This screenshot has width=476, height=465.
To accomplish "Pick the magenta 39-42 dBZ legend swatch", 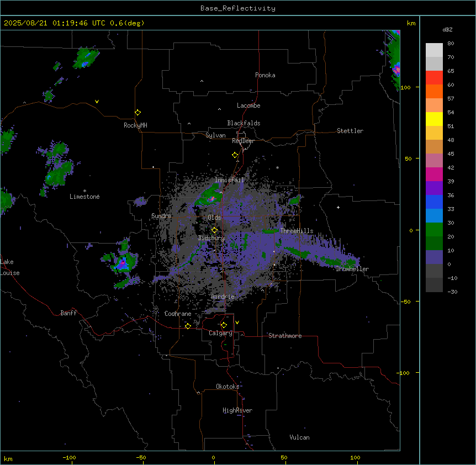I will coord(434,174).
